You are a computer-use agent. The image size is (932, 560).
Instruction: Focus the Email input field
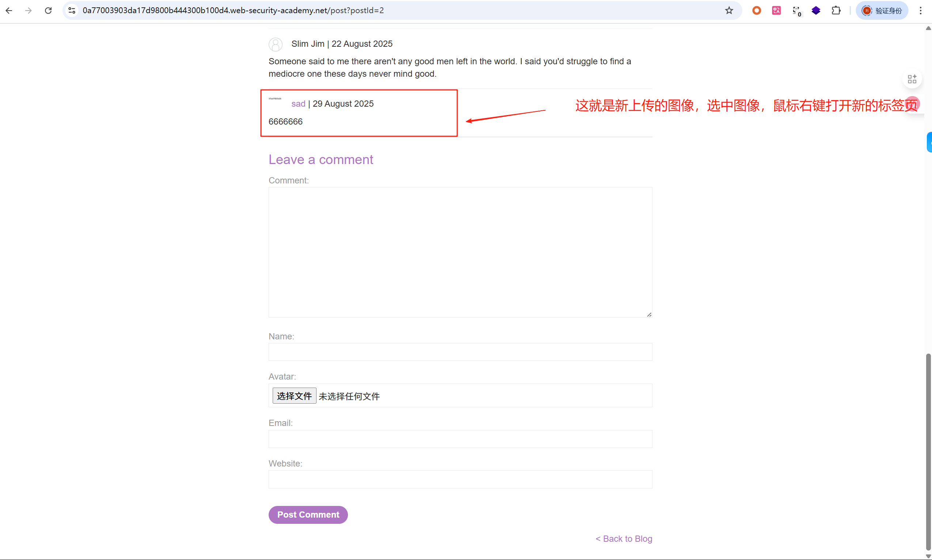point(460,439)
